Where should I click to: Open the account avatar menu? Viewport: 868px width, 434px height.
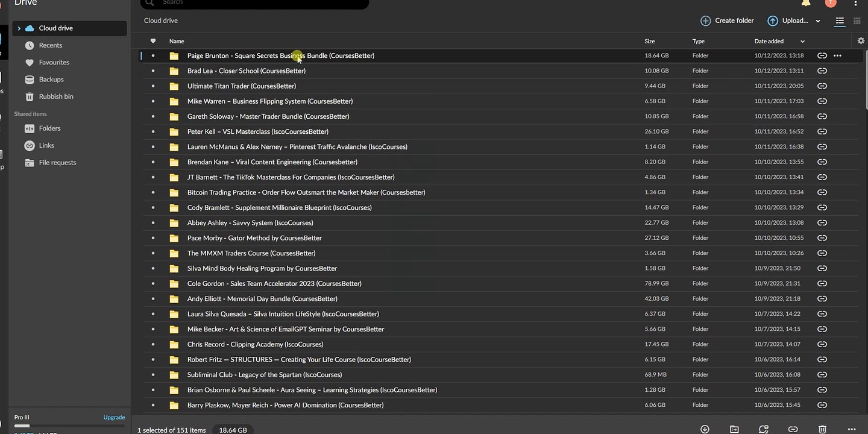coord(831,2)
